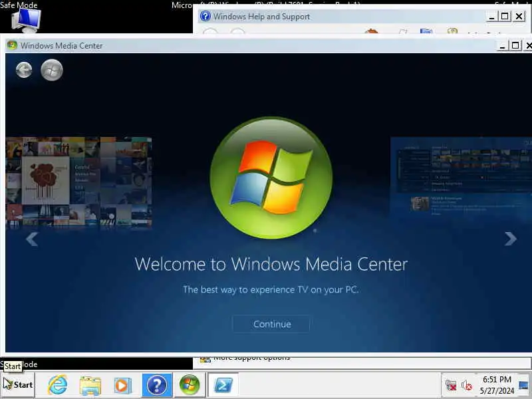Click the Windows Help and Support title icon
This screenshot has width=532, height=399.
coord(205,16)
